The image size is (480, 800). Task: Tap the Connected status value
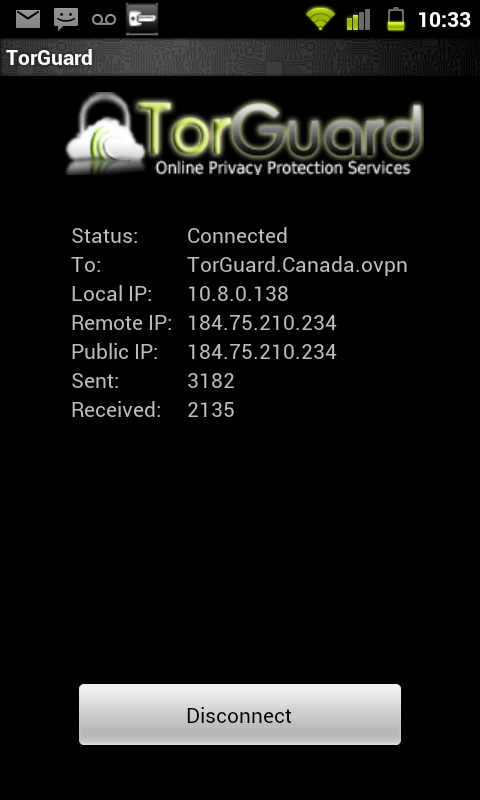pyautogui.click(x=237, y=236)
